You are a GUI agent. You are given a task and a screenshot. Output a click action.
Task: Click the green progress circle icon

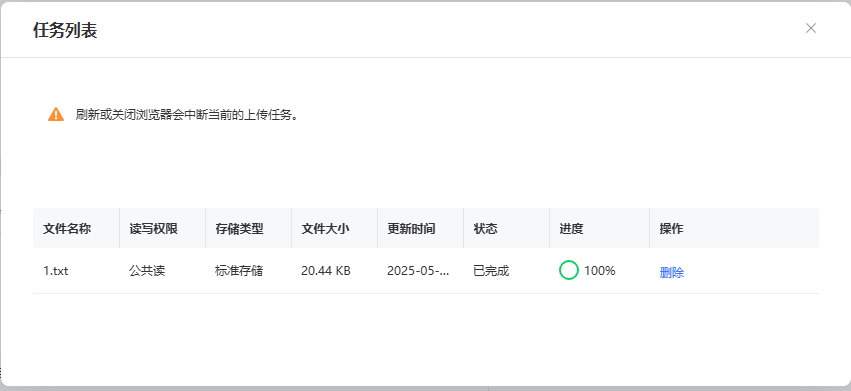click(x=568, y=270)
